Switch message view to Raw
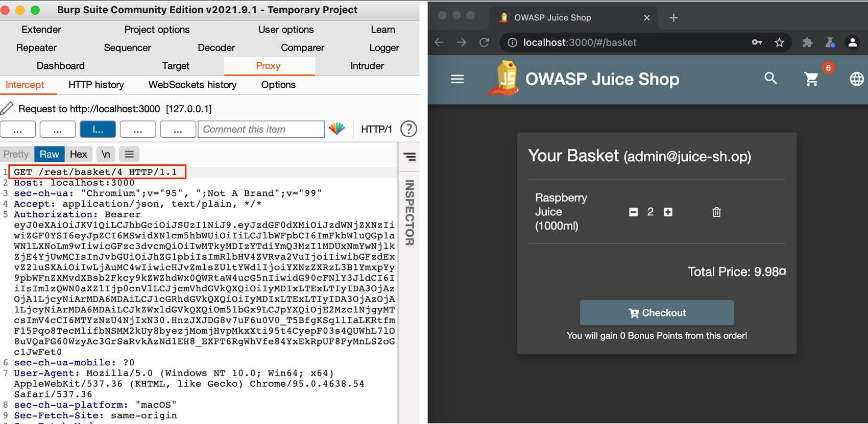 (x=49, y=154)
